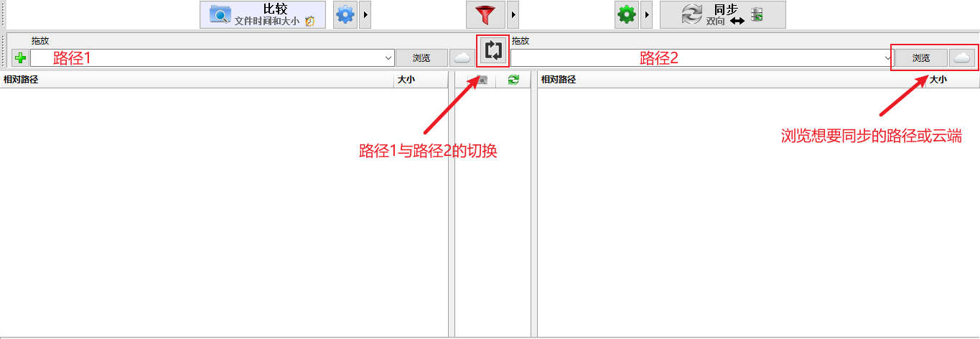Choose right cloud storage icon
Screen dimensions: 980x339
(x=962, y=58)
